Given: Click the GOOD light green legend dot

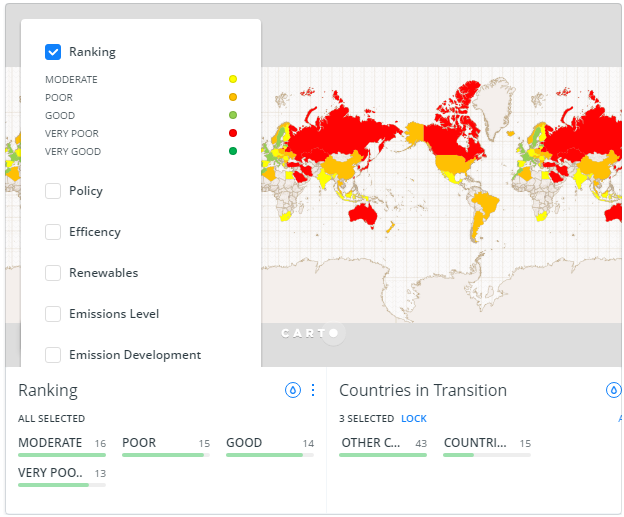Looking at the screenshot, I should [x=233, y=115].
